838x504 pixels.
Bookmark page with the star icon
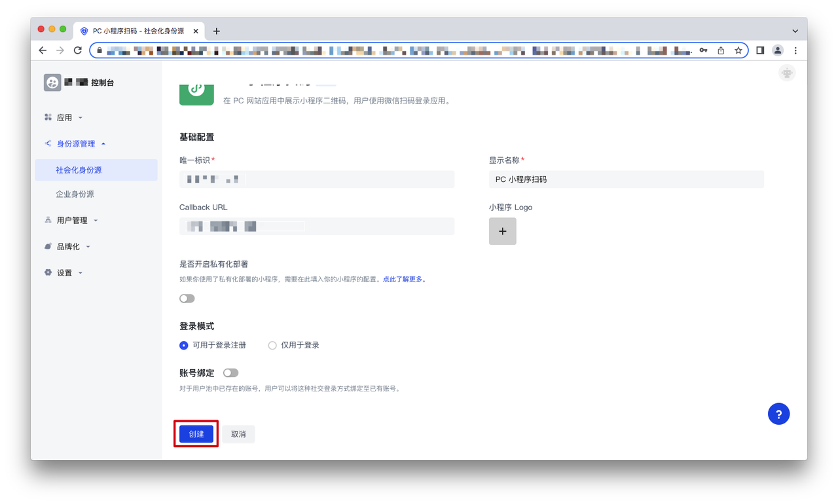[738, 50]
